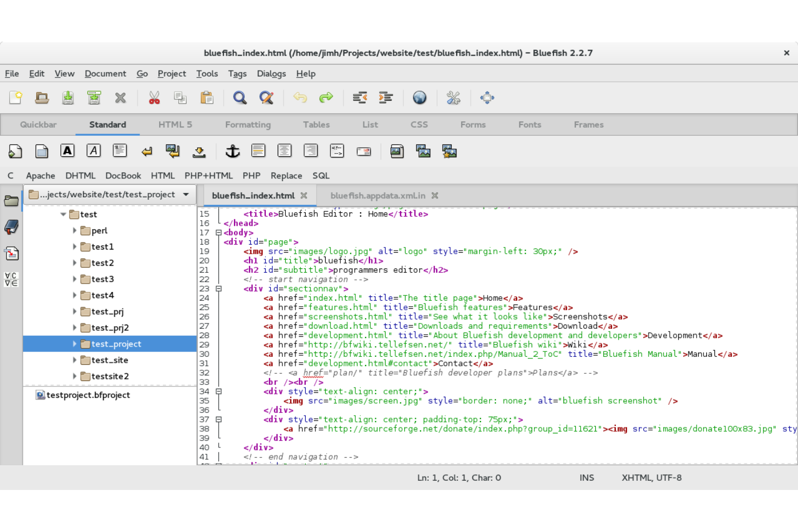Collapse the test folder
This screenshot has width=798, height=532.
pyautogui.click(x=63, y=215)
